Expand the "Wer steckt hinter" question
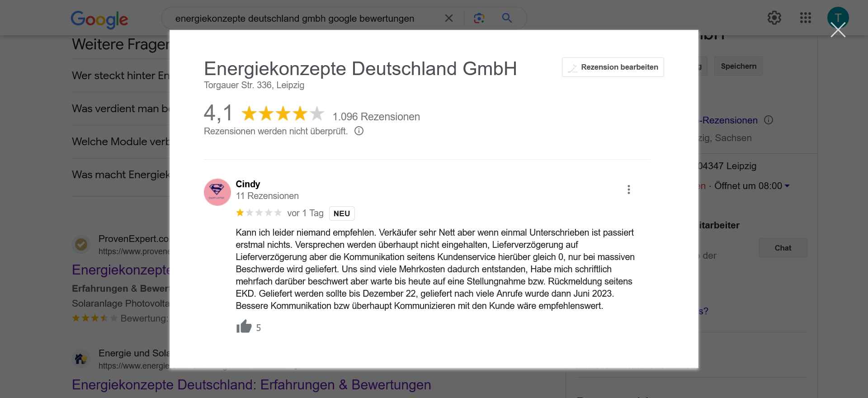The height and width of the screenshot is (398, 868). click(120, 76)
